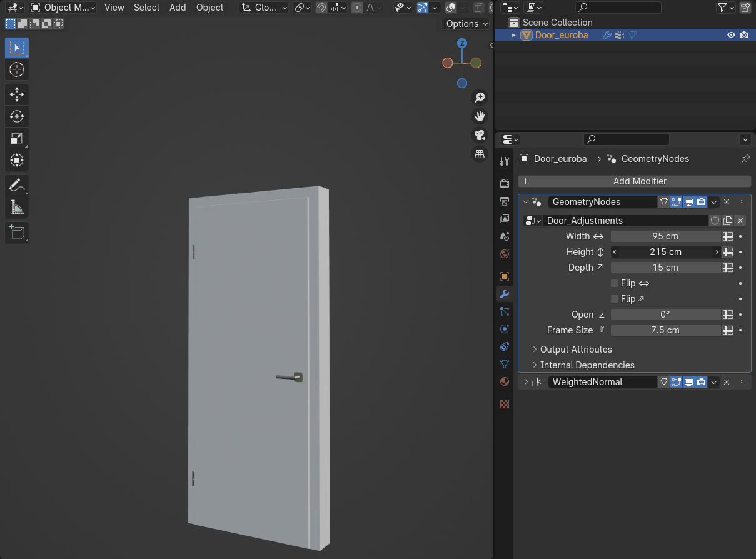
Task: Open the Object Constraints properties tab
Action: (505, 346)
